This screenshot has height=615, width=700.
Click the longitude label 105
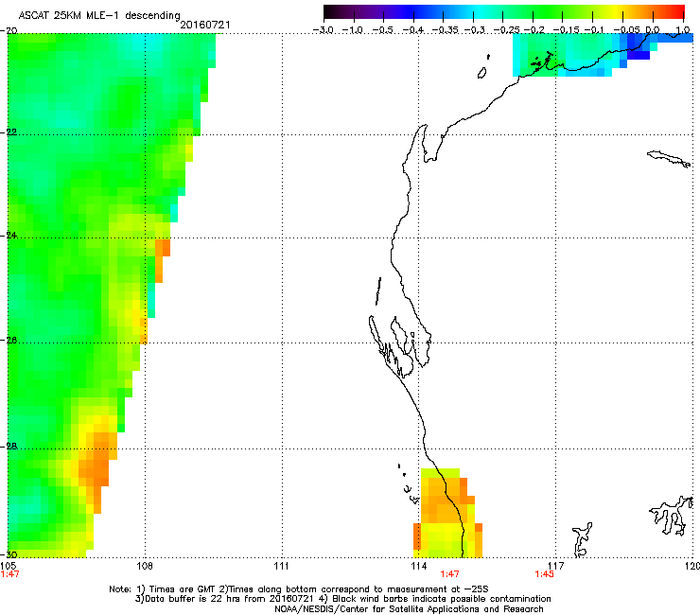coord(9,566)
